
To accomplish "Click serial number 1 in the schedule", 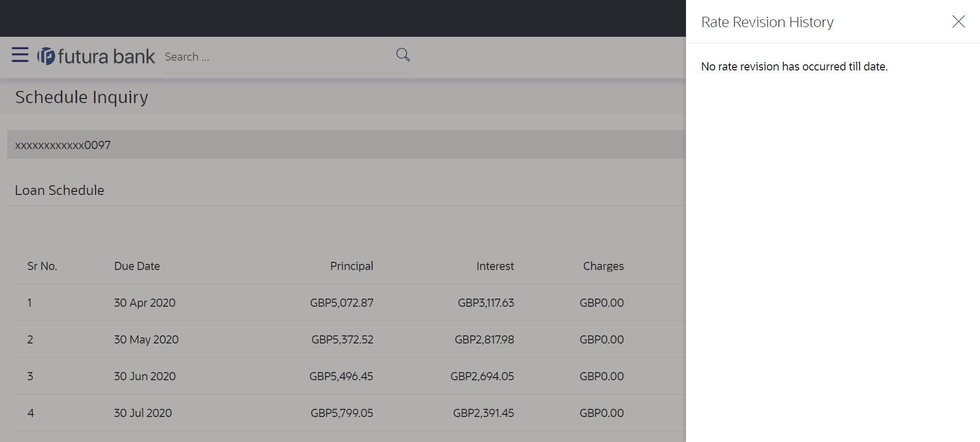I will point(30,303).
